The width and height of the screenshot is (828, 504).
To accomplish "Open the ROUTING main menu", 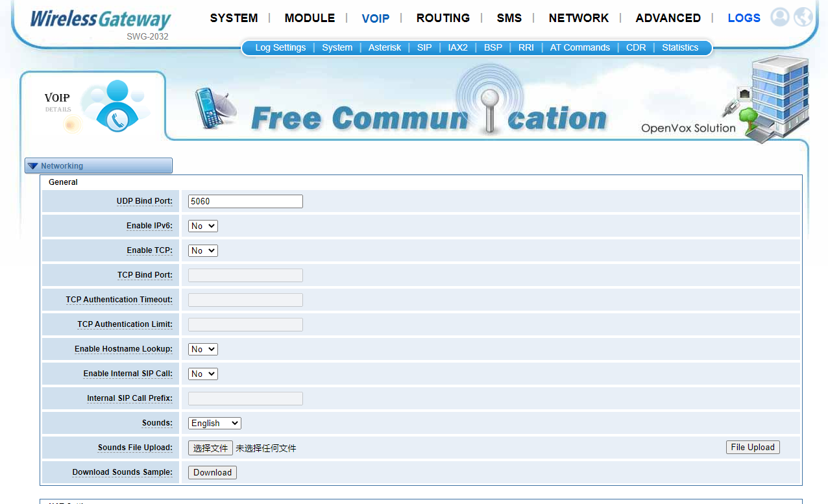I will pyautogui.click(x=443, y=18).
